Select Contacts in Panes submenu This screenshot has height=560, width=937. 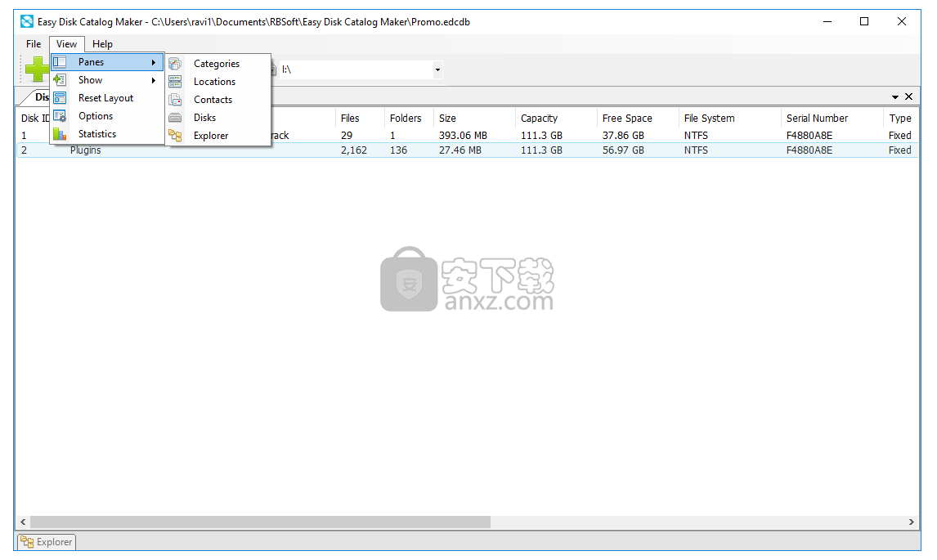pos(218,100)
